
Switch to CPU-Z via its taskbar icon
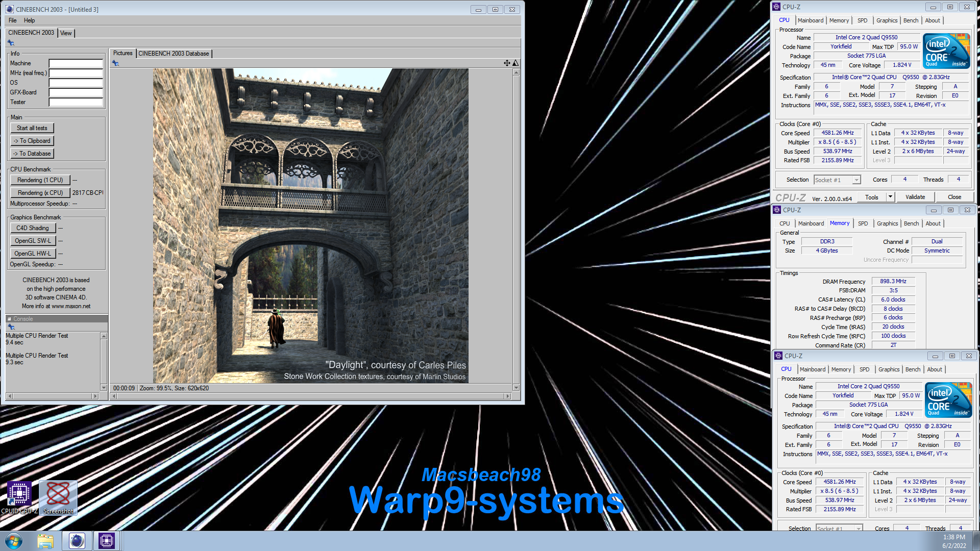tap(107, 541)
